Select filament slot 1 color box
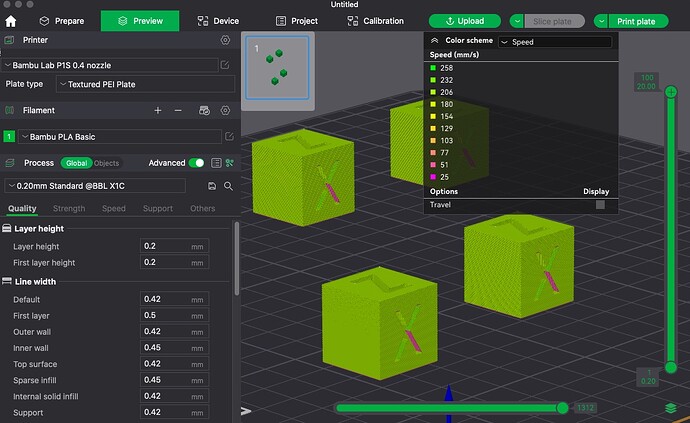 point(9,136)
